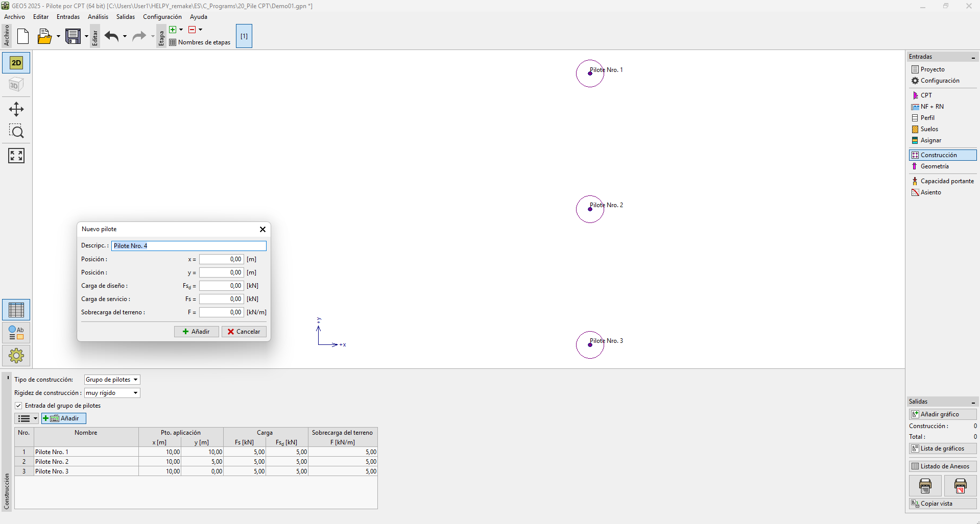980x524 pixels.
Task: Toggle Entrada del grupo de pilotes checkbox
Action: 18,406
